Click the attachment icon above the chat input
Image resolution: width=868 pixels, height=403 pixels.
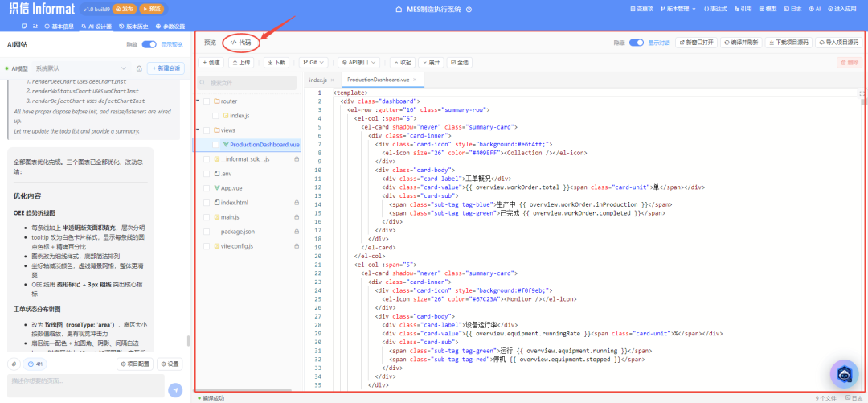[x=14, y=364]
